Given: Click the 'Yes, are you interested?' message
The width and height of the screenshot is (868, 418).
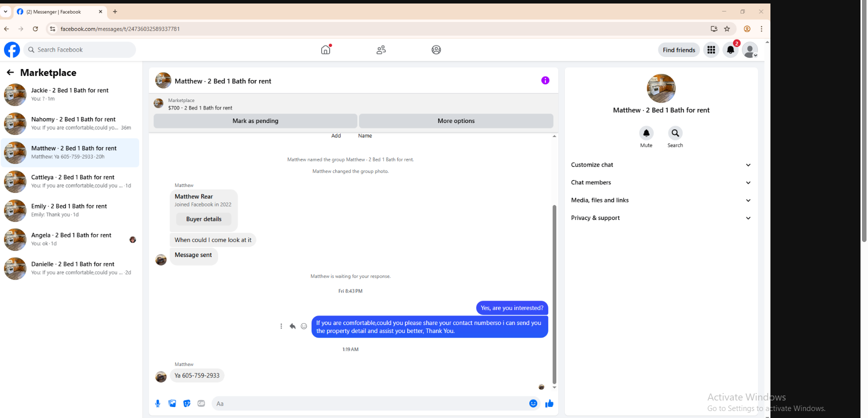Looking at the screenshot, I should 512,308.
